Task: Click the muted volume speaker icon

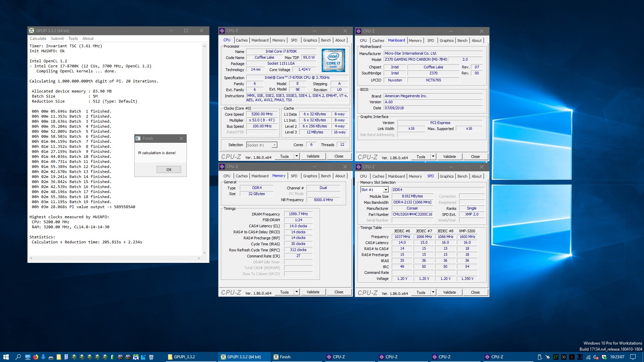Action: pyautogui.click(x=596, y=357)
